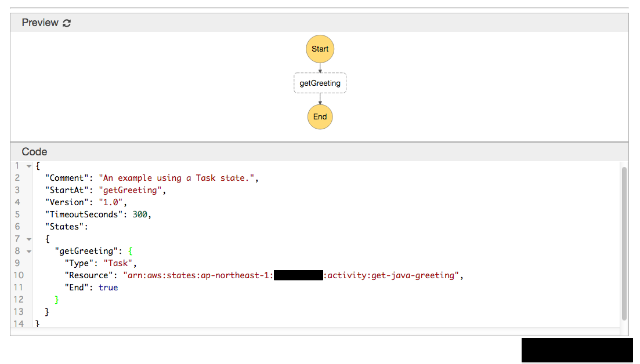
Task: Select the End node in the diagram
Action: click(320, 117)
